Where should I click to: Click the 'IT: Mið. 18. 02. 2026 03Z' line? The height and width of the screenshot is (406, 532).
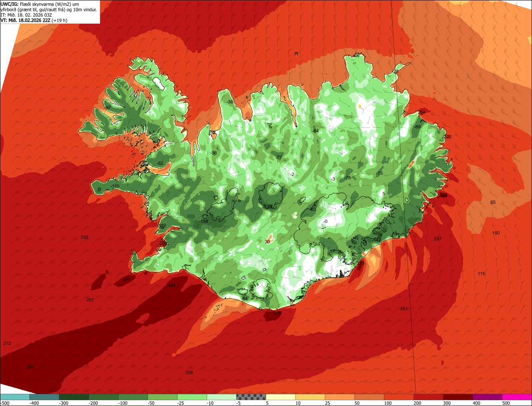(x=27, y=15)
